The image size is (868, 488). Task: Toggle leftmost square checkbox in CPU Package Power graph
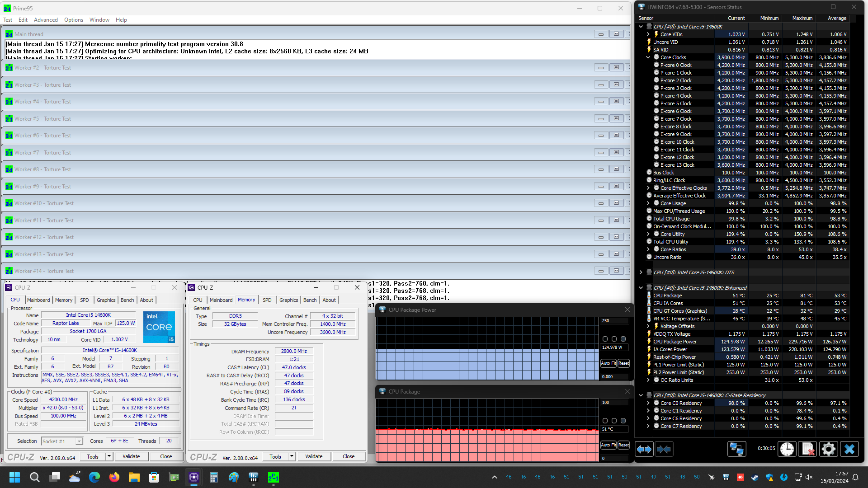click(x=605, y=339)
